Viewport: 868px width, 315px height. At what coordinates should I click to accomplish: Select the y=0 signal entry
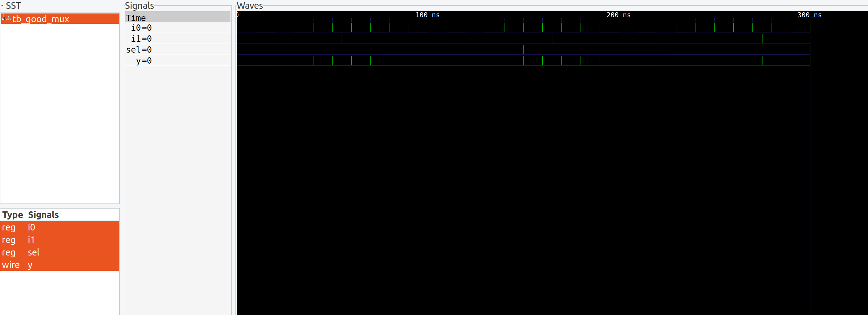143,61
